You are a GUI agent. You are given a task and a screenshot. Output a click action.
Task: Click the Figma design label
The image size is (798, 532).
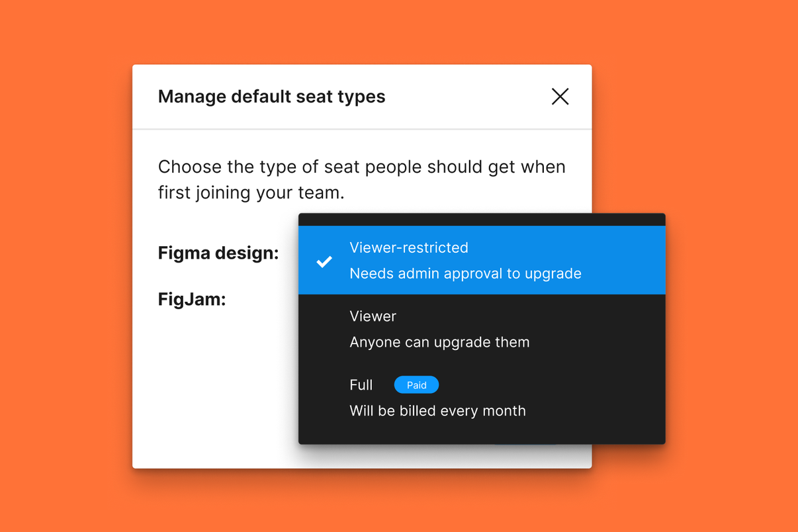(x=218, y=253)
